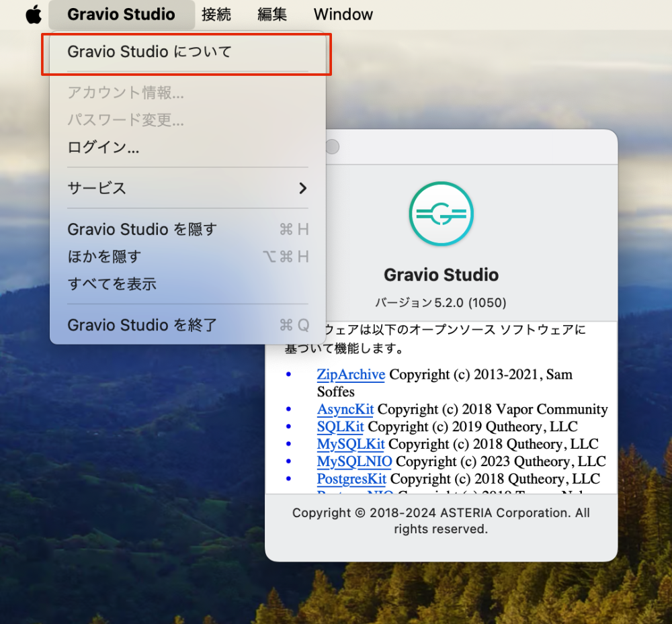Click the gray window button in About dialog
This screenshot has width=672, height=624.
pos(332,146)
